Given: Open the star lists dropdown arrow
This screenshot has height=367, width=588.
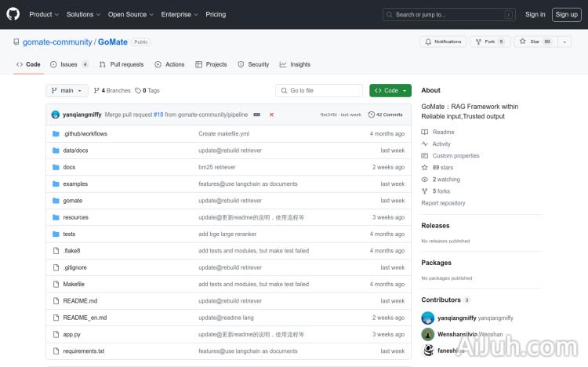Looking at the screenshot, I should (565, 42).
